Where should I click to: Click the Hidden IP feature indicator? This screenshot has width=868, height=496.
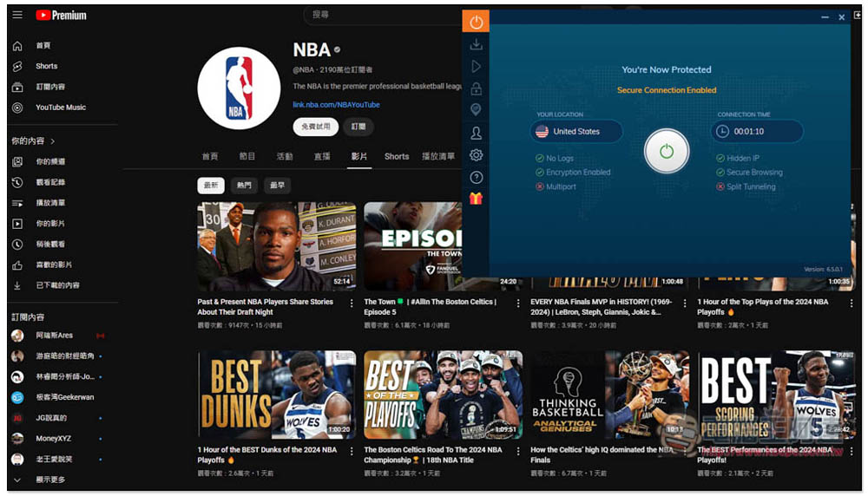(737, 158)
